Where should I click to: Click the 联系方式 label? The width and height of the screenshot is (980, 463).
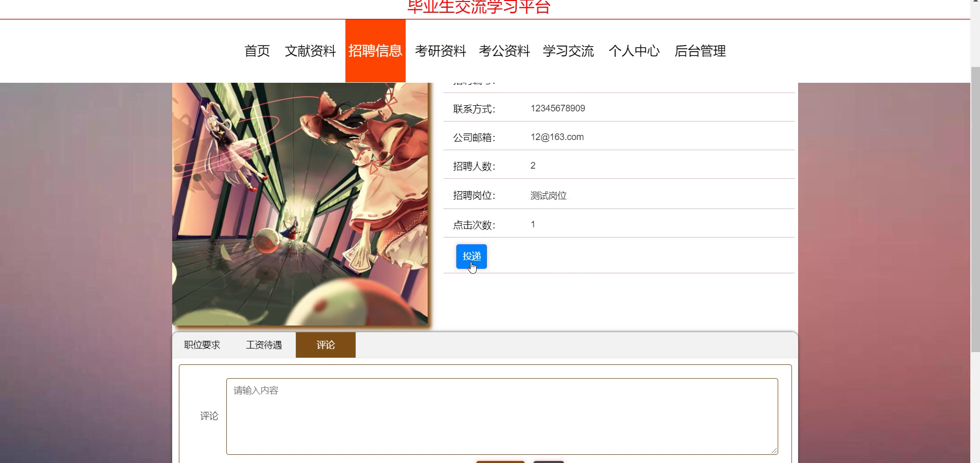(x=474, y=109)
